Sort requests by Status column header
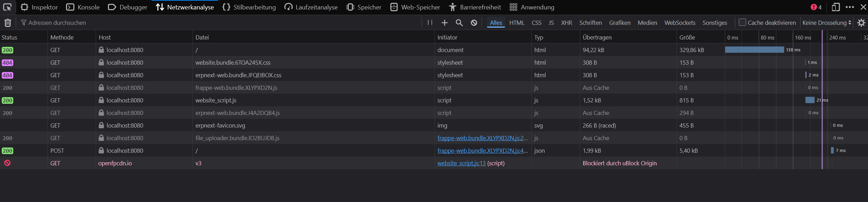Screen dimensions: 868x202 tap(9, 37)
